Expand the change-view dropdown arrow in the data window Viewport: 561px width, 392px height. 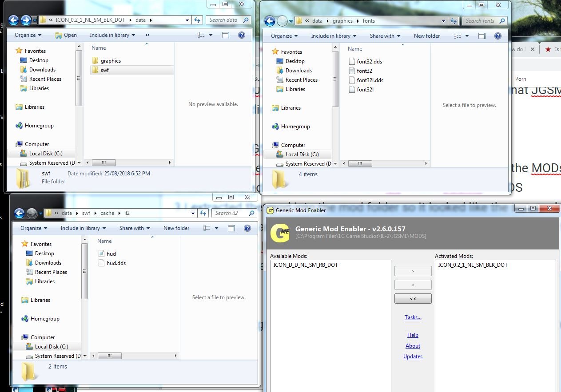point(211,35)
